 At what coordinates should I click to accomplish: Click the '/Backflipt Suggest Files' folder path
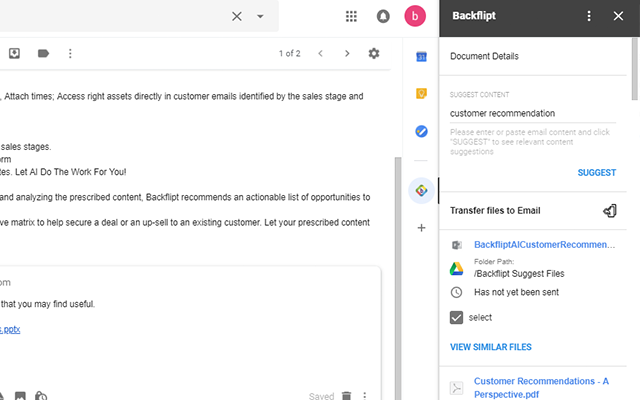tap(519, 273)
